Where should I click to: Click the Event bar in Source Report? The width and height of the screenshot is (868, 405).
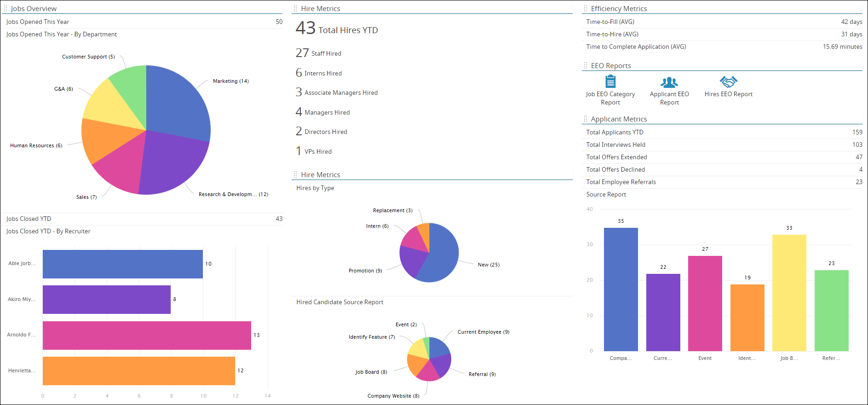(705, 303)
